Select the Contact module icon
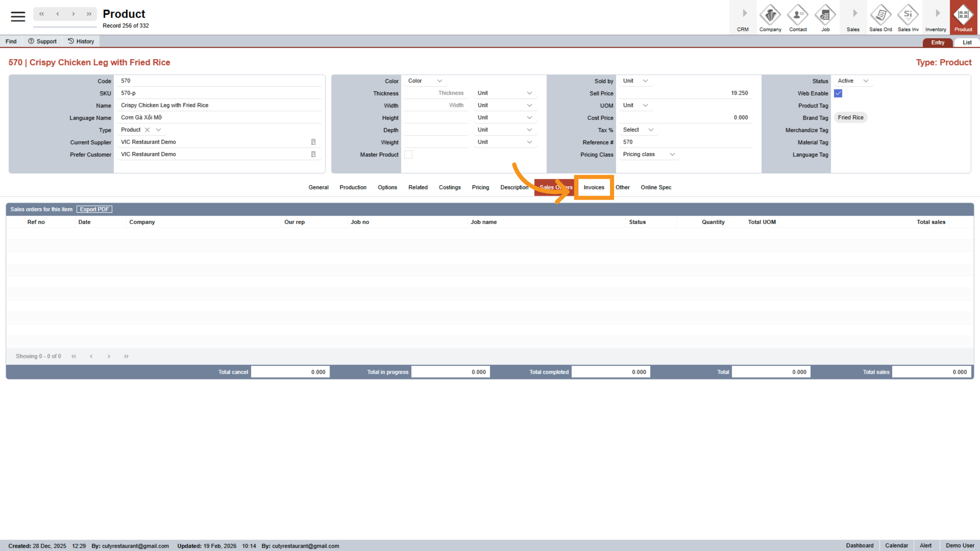This screenshot has width=980, height=551. pos(797,17)
